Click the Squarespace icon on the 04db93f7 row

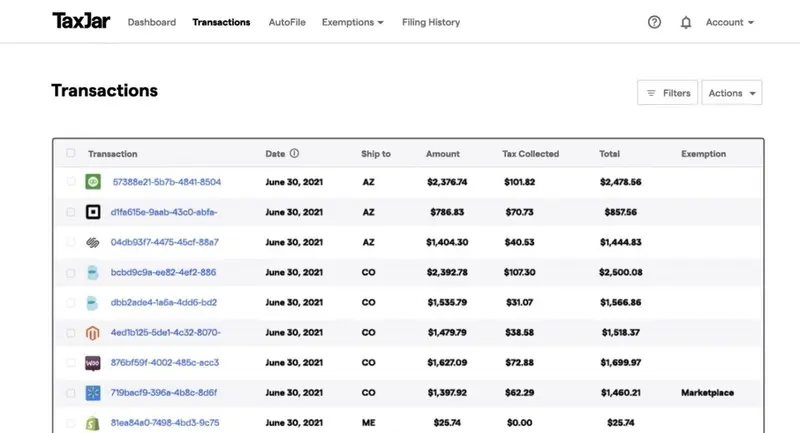click(x=93, y=242)
